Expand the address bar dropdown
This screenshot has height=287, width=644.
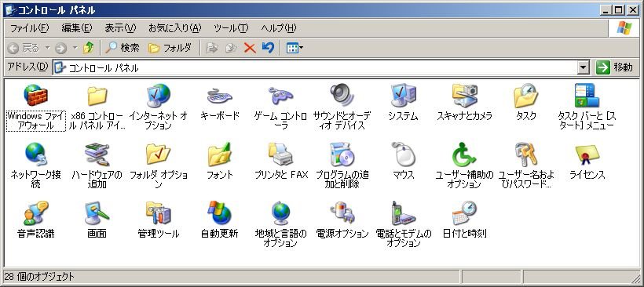tap(584, 67)
